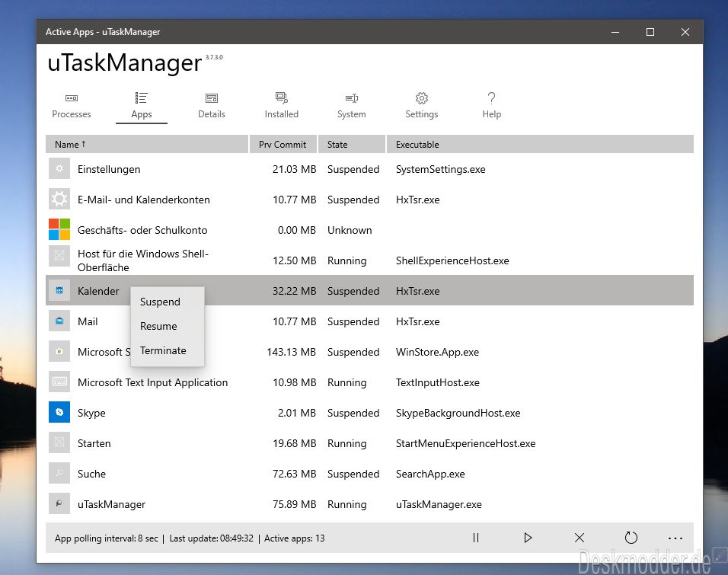Select the Einstellungen row name

[109, 169]
